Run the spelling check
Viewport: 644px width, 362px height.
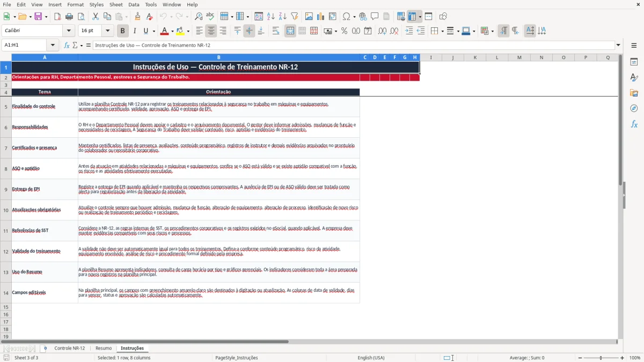[x=210, y=17]
